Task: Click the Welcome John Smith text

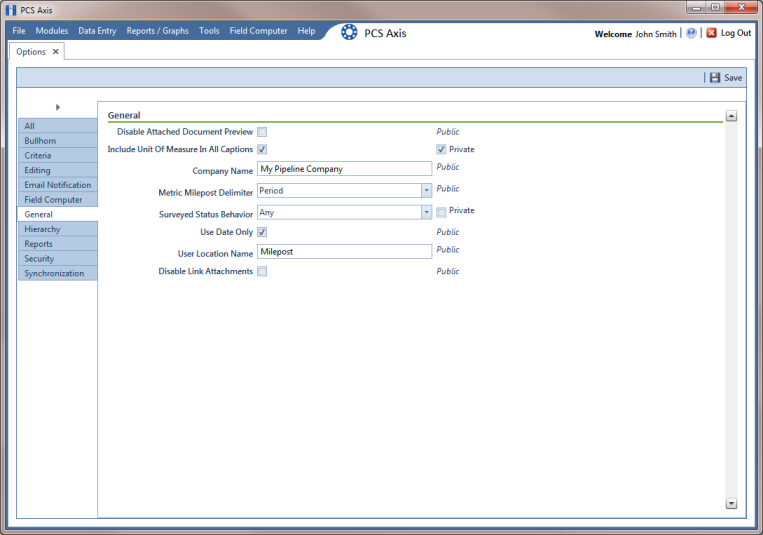Action: point(635,34)
